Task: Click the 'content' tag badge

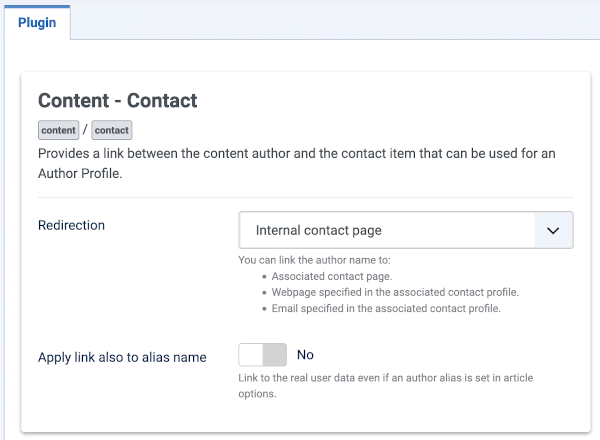Action: point(59,130)
